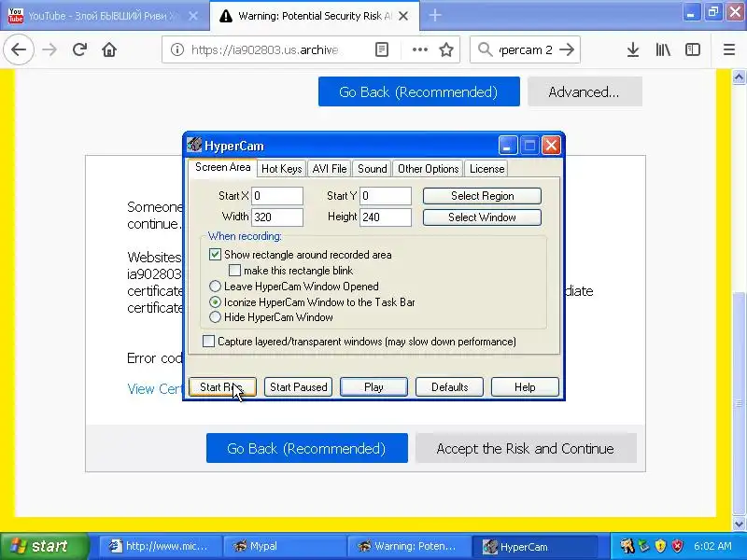
Task: Open the Sound tab
Action: point(372,169)
